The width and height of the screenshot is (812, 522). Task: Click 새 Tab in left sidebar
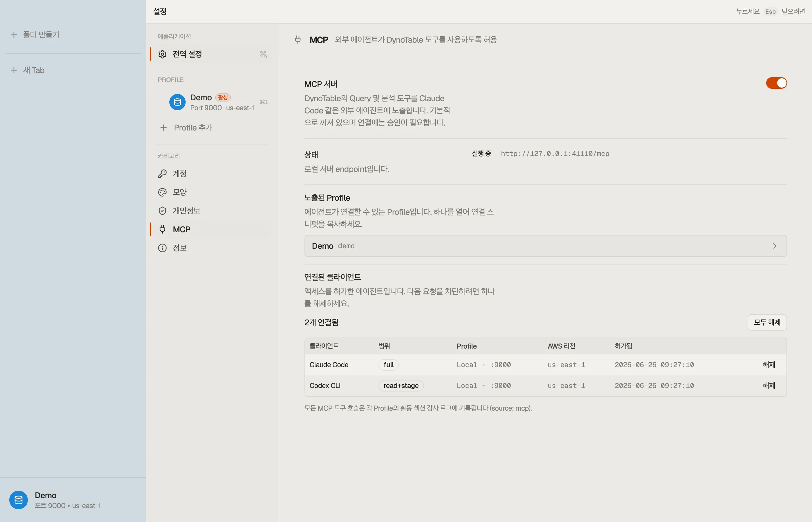click(34, 70)
